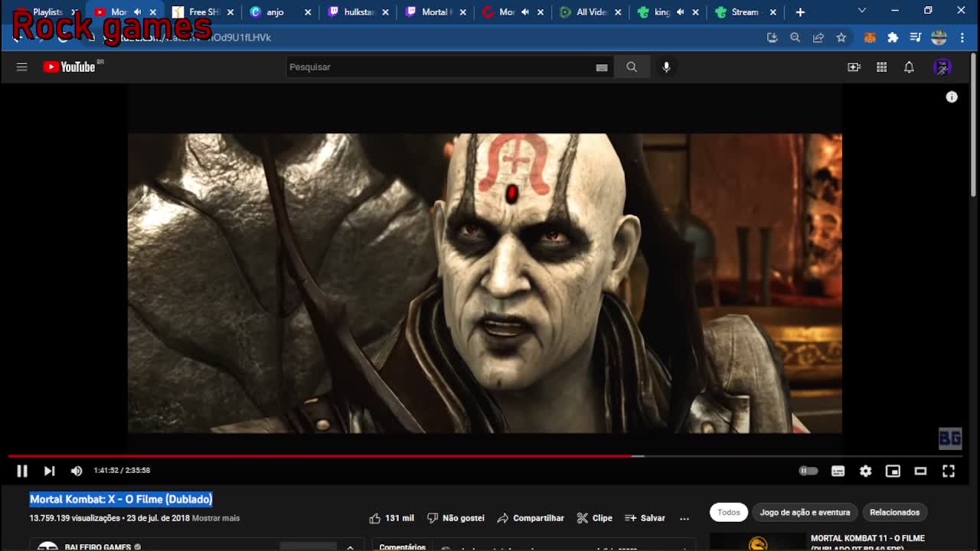The width and height of the screenshot is (980, 551).
Task: Switch to the Playlists browser tab
Action: [47, 12]
